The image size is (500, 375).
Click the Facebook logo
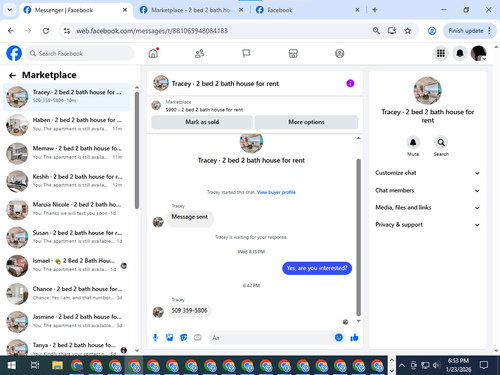coord(14,53)
